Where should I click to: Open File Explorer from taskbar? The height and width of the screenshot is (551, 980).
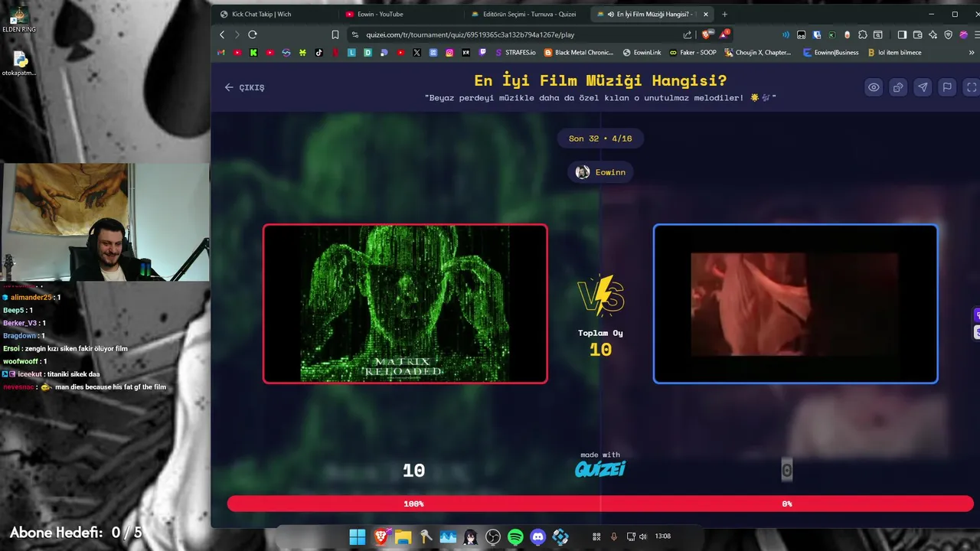coord(403,536)
